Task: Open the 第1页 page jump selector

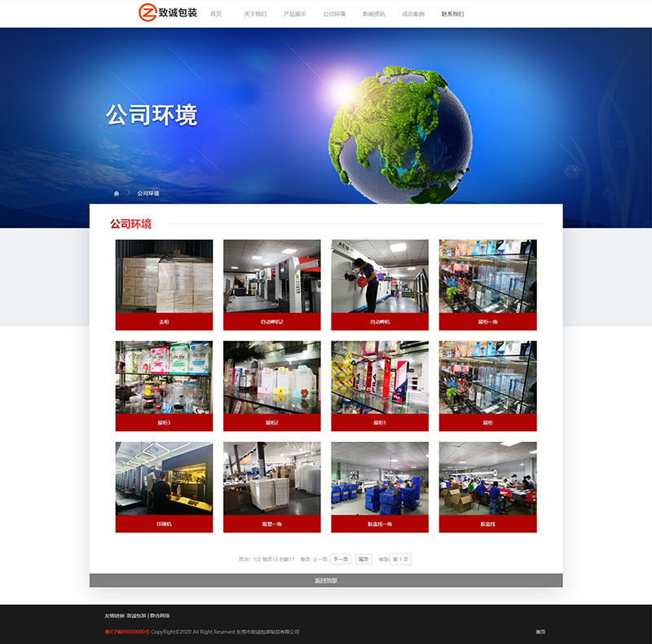Action: click(x=400, y=559)
